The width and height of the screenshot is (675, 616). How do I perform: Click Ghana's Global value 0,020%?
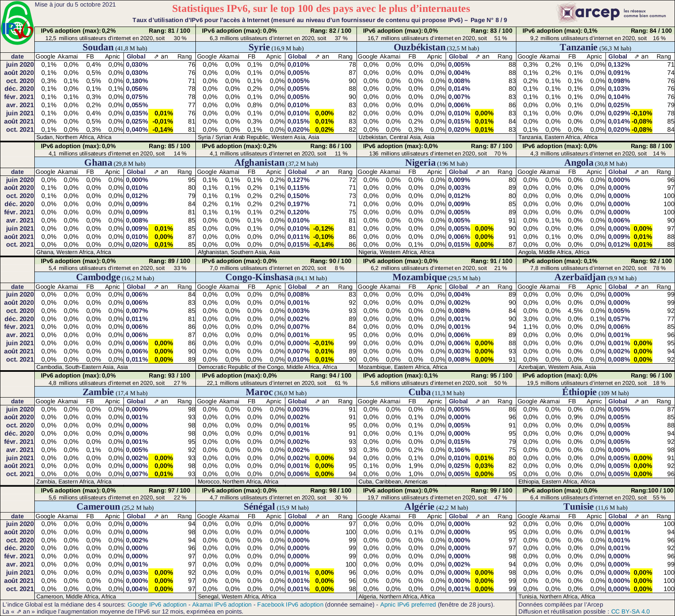(137, 245)
